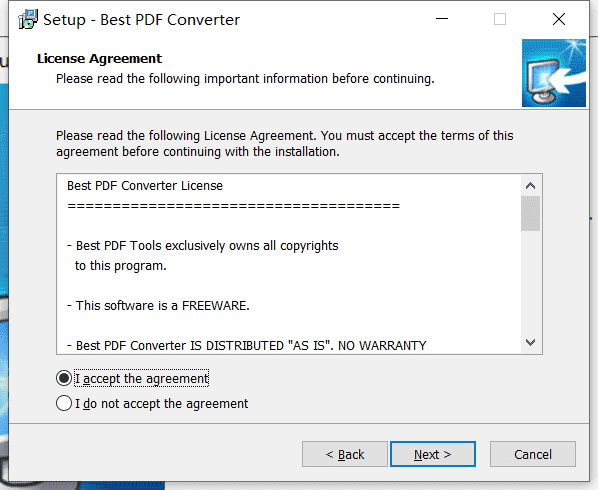The width and height of the screenshot is (598, 490).
Task: Click the wizard computer image in header
Action: [554, 73]
